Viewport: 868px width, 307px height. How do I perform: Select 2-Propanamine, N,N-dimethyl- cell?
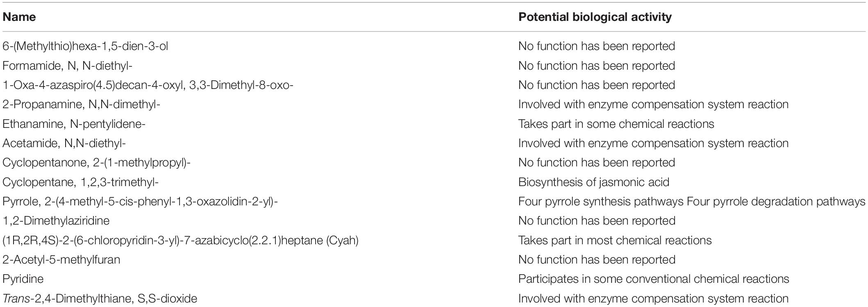click(x=81, y=104)
